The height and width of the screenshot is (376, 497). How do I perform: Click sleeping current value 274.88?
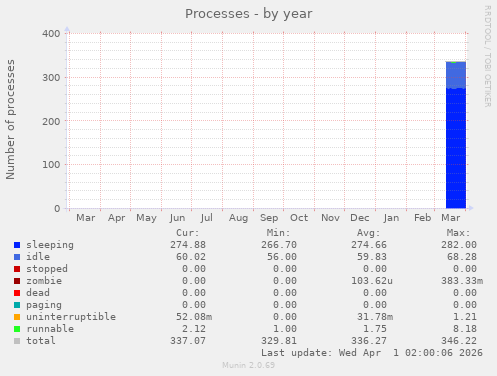coord(188,245)
